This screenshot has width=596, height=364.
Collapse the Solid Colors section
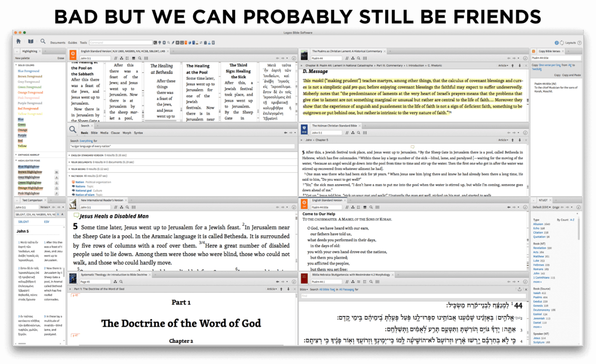coord(16,65)
